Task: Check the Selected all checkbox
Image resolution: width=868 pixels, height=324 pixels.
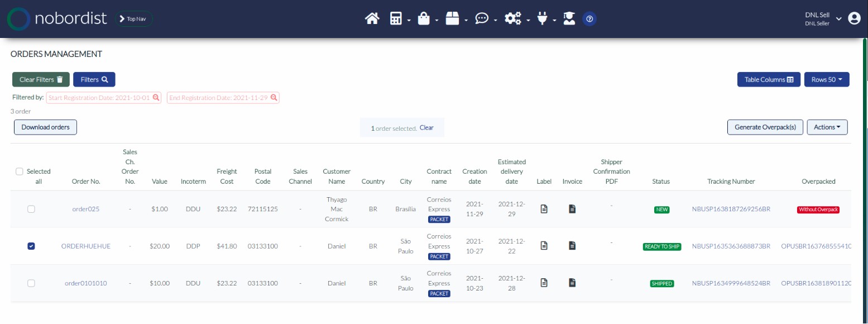Action: point(20,171)
